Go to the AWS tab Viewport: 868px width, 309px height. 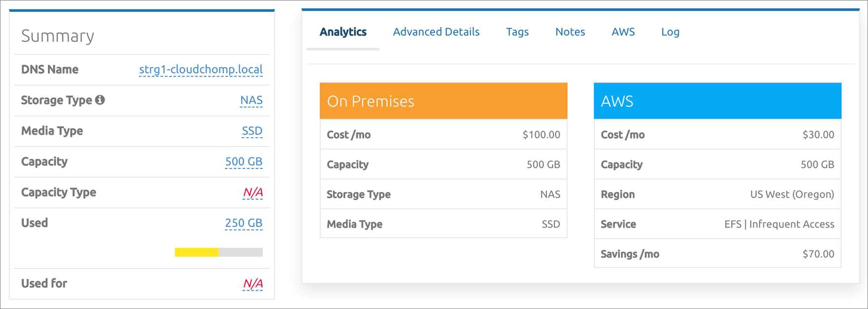[623, 32]
